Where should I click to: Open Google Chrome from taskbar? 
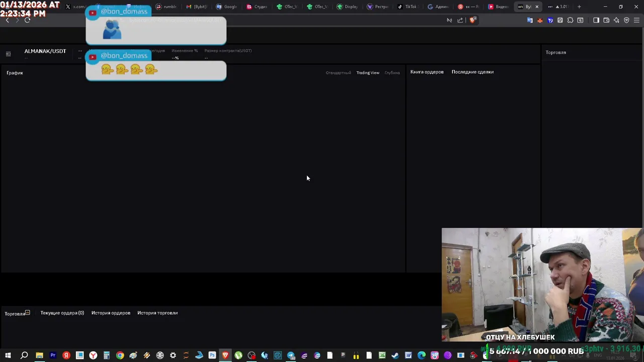(x=120, y=355)
